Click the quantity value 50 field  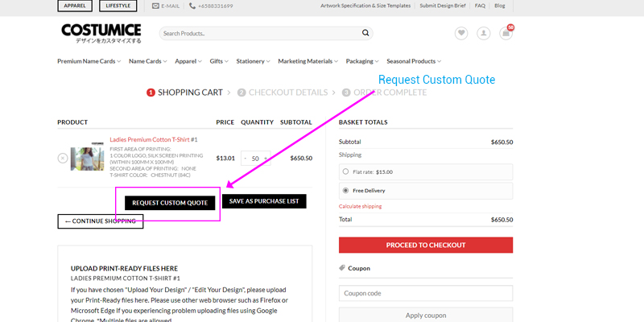click(255, 159)
